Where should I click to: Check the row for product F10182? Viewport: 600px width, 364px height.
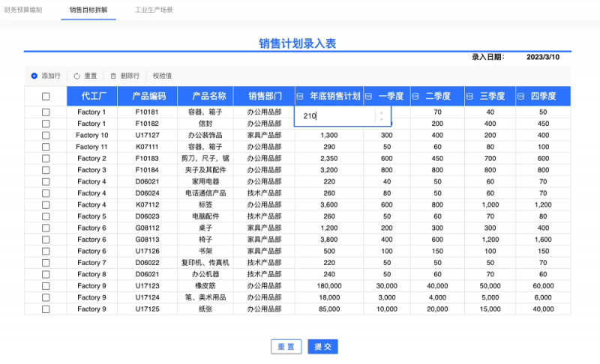click(46, 124)
